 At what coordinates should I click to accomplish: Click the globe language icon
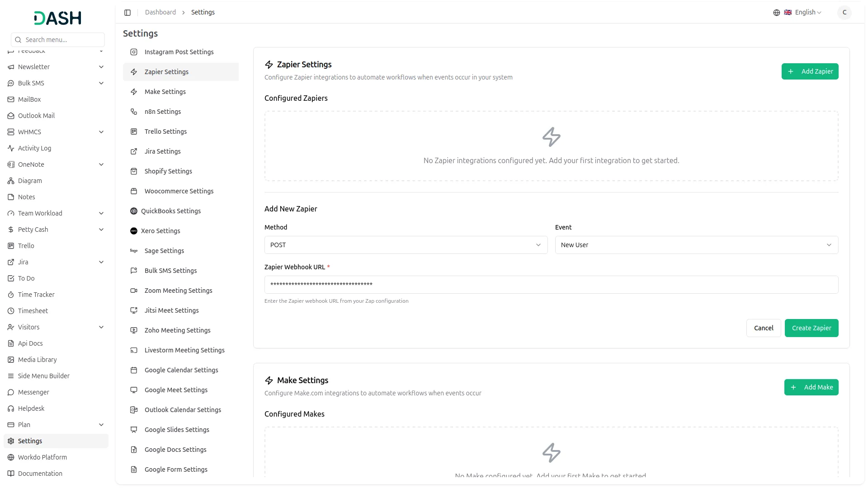[x=777, y=13]
